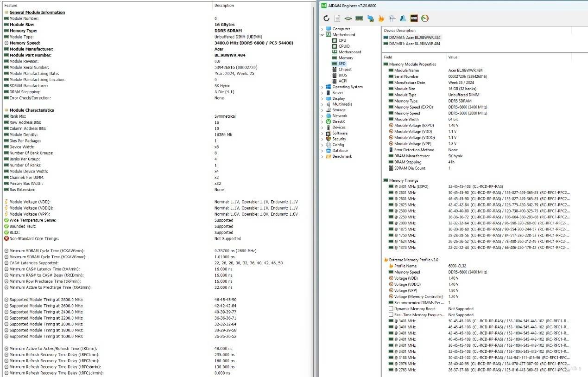Click the Field column header
588x377 pixels.
tap(388, 57)
